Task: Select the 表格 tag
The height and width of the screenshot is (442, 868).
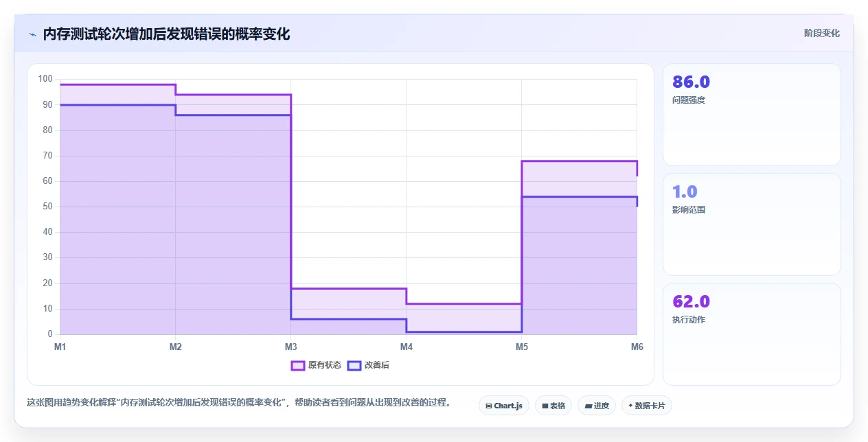Action: pyautogui.click(x=553, y=406)
